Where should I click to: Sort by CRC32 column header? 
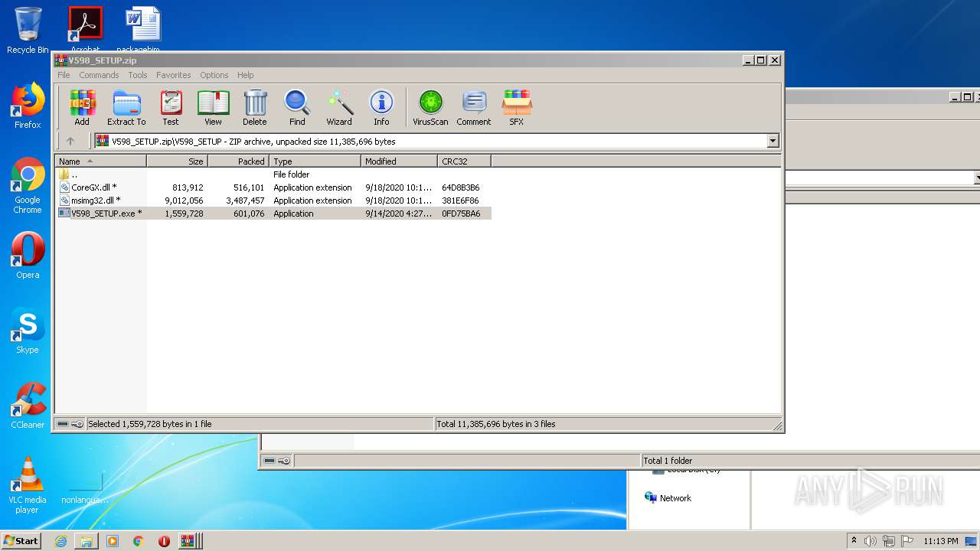464,161
